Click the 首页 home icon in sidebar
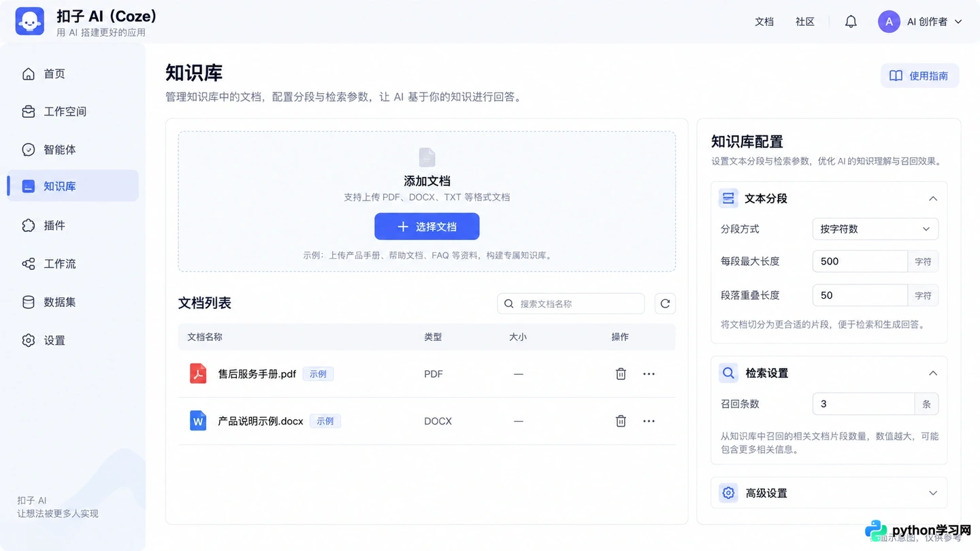Viewport: 980px width, 551px height. tap(28, 73)
